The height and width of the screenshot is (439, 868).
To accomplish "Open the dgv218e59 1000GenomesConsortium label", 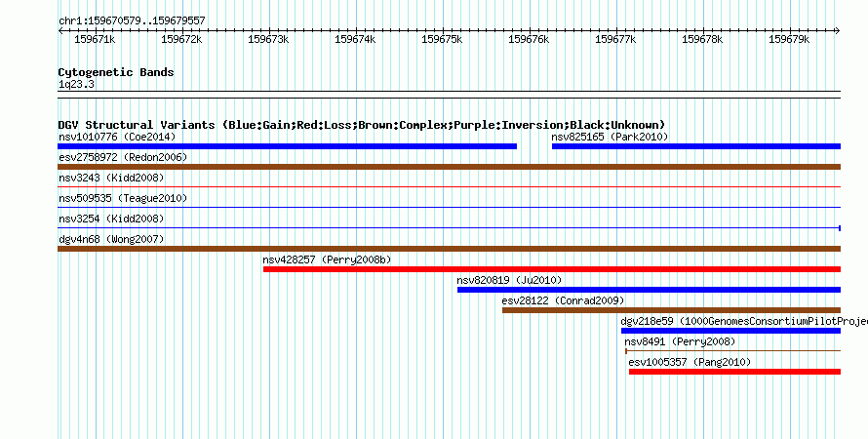I will click(x=744, y=321).
